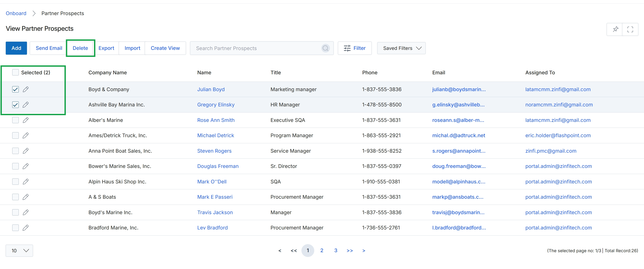Check Boyd's Marine Inc. row checkbox
The height and width of the screenshot is (269, 644).
[15, 212]
